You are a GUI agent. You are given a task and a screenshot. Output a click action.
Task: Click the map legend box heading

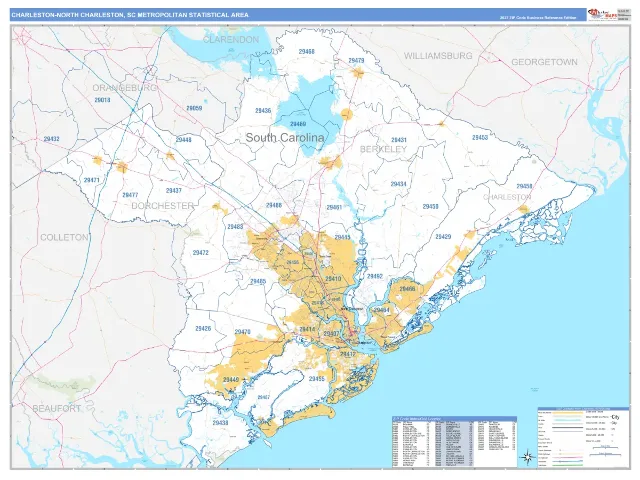tap(583, 409)
